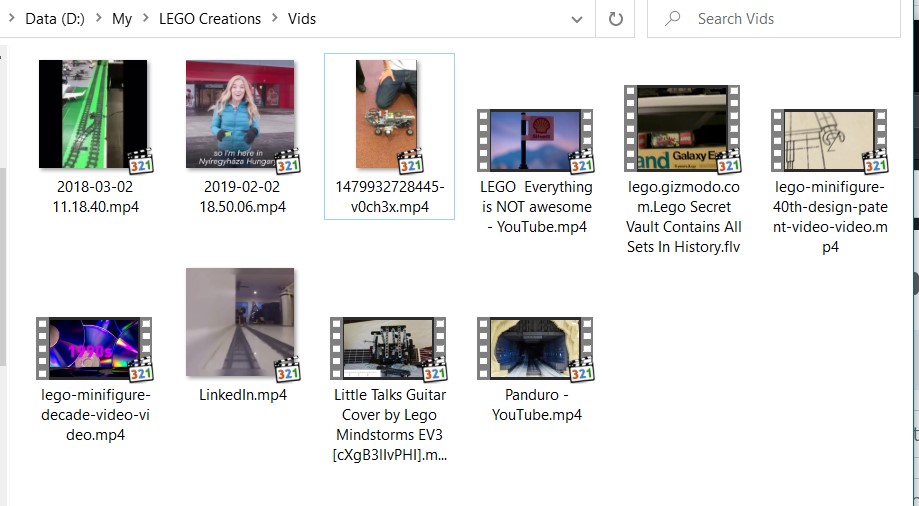Select the Lego Secret Vault .flv file
Viewport: 919px width, 506px height.
point(683,129)
